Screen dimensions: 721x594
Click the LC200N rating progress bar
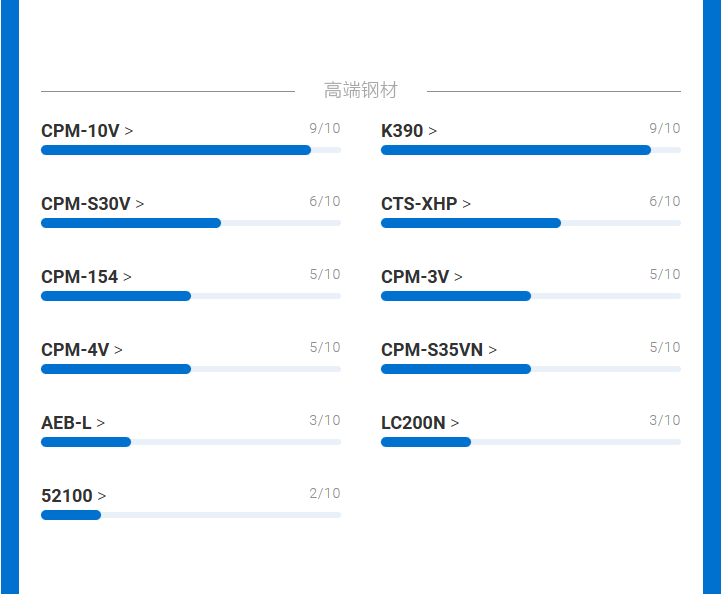pyautogui.click(x=530, y=442)
